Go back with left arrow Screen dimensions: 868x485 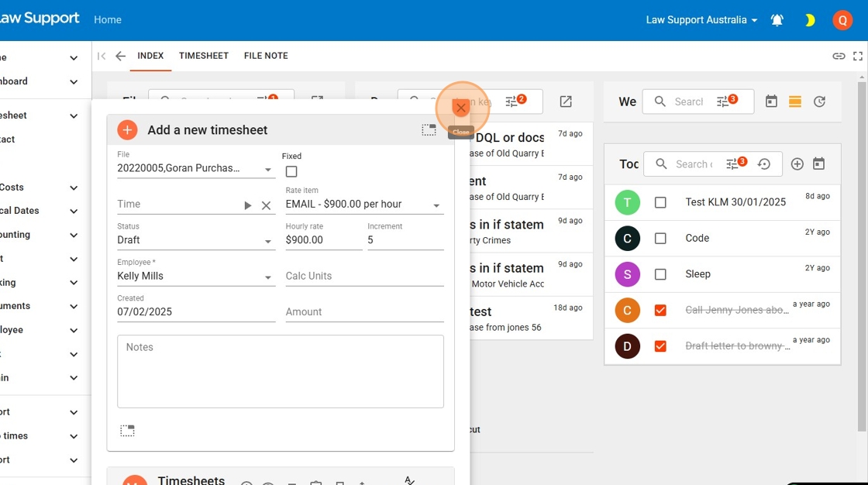(120, 56)
